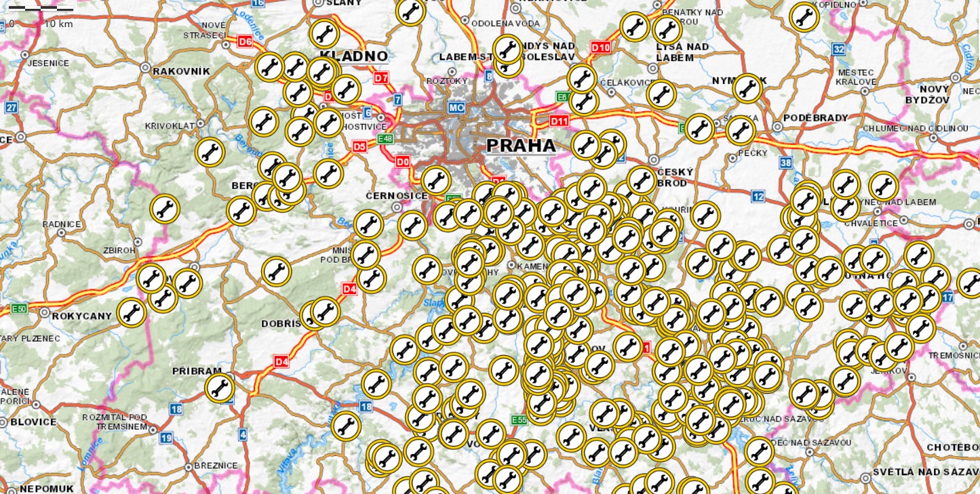The width and height of the screenshot is (980, 494).
Task: Click the wrench marker left of Poděbrady
Action: coord(741,130)
